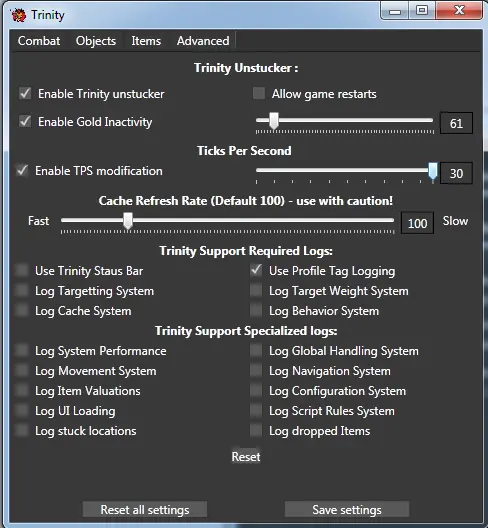Screen dimensions: 488x528
Task: Minimize the Trinity window
Action: [395, 11]
